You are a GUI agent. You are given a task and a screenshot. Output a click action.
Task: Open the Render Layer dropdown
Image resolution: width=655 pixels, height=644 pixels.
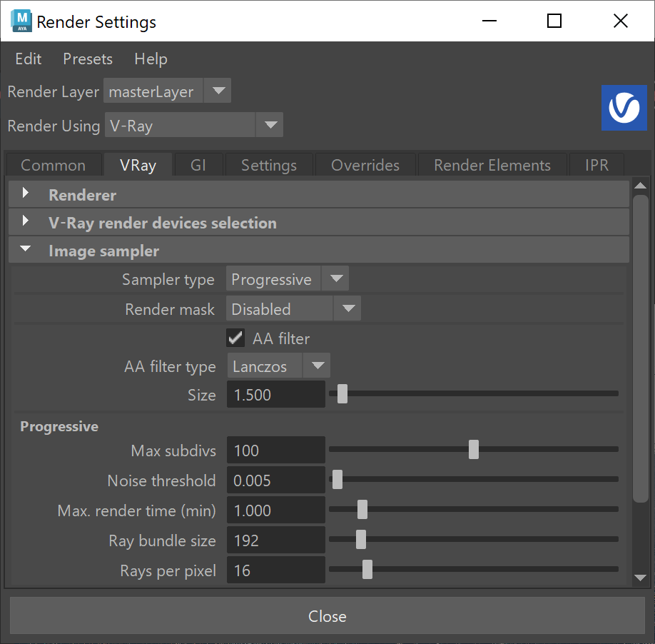(x=167, y=91)
